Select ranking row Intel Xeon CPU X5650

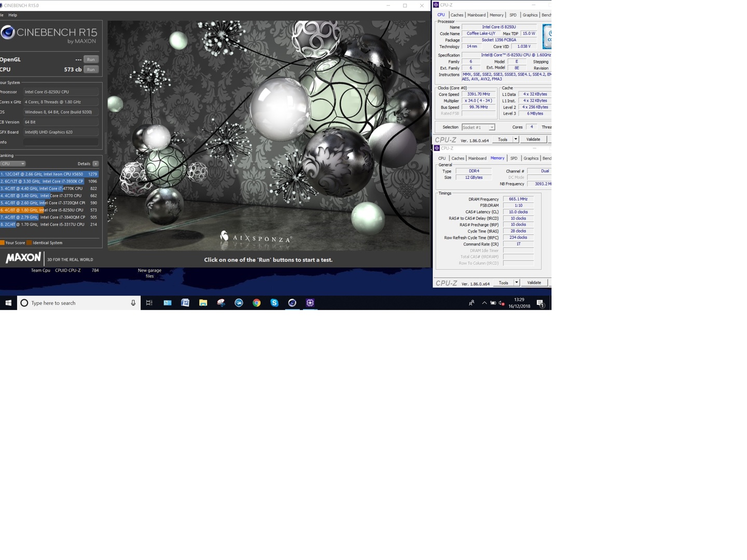49,174
